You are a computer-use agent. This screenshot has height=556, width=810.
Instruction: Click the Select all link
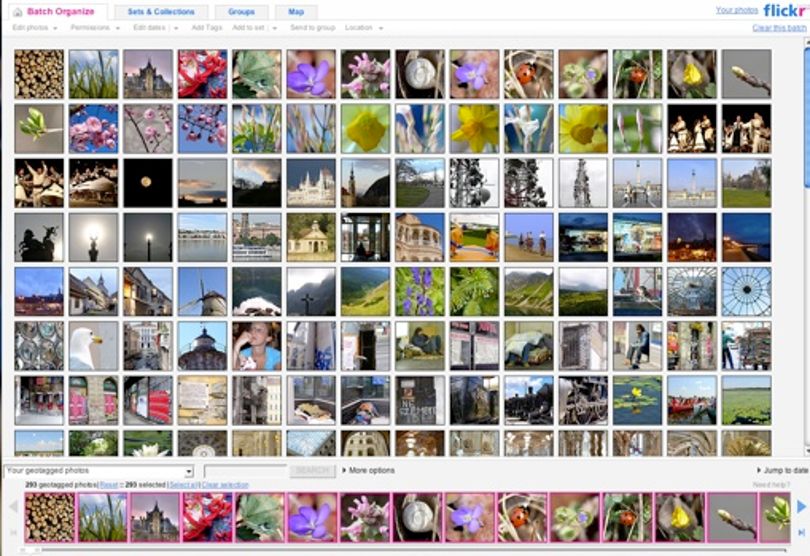point(183,485)
